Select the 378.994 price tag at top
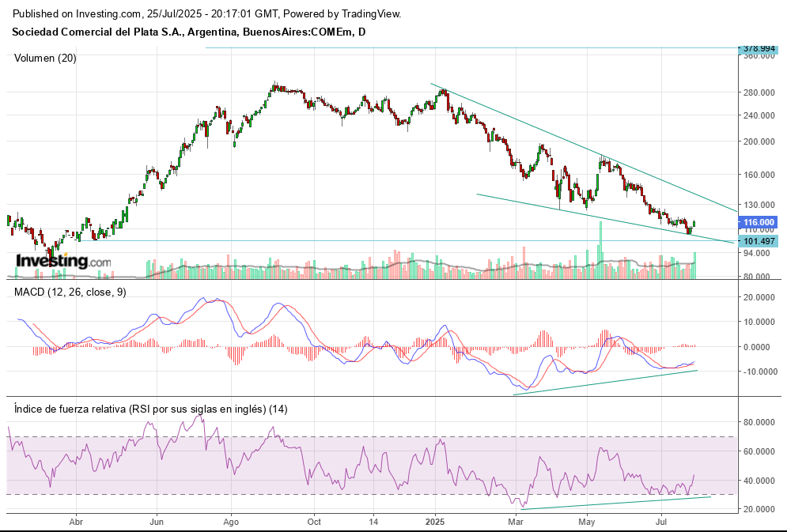Viewport: 787px width, 532px height. pyautogui.click(x=759, y=48)
